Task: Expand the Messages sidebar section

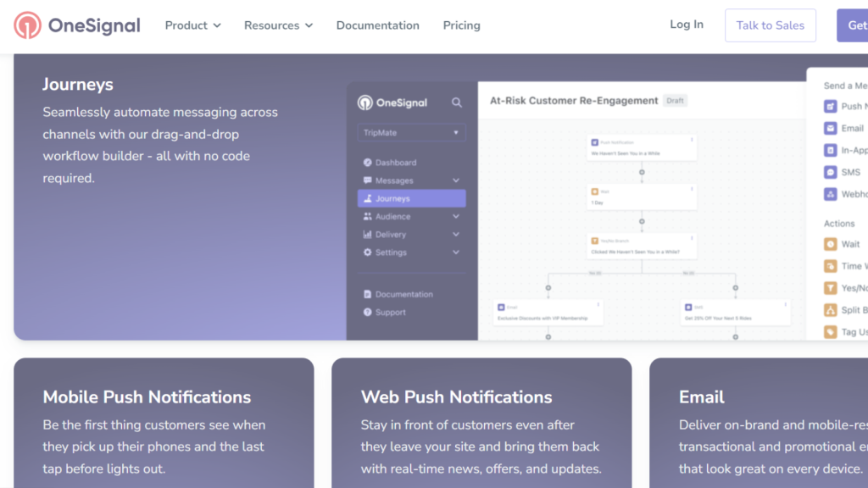Action: tap(455, 180)
